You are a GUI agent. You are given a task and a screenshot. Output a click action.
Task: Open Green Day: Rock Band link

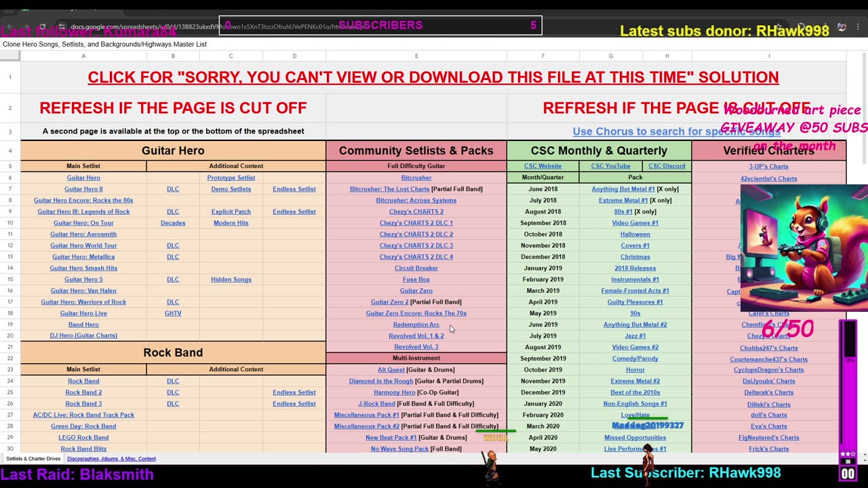83,426
